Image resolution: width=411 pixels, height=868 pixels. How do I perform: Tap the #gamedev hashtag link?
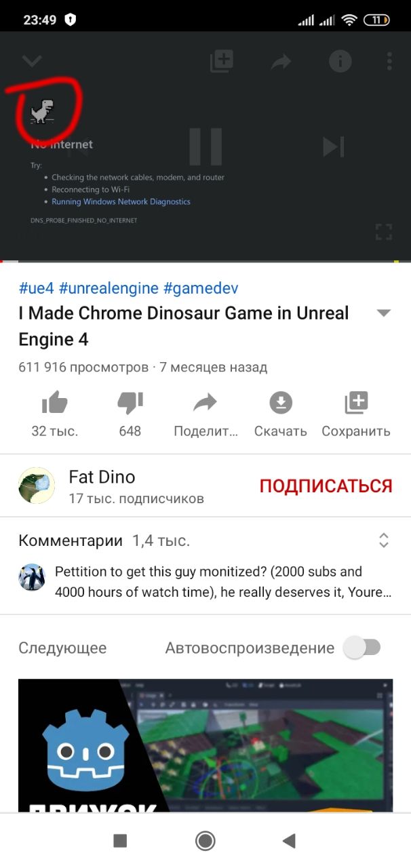[201, 288]
